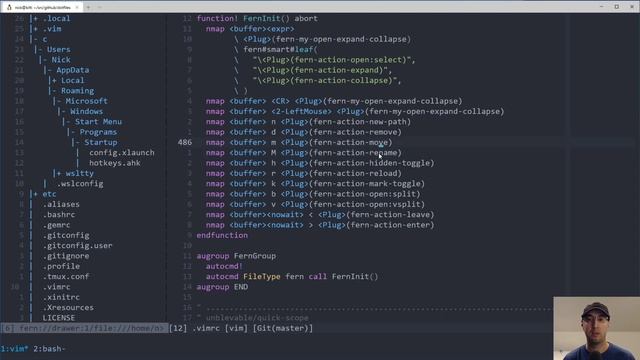This screenshot has width=640, height=360.
Task: Click the 2-LeftMouse mapping line
Action: coord(355,111)
